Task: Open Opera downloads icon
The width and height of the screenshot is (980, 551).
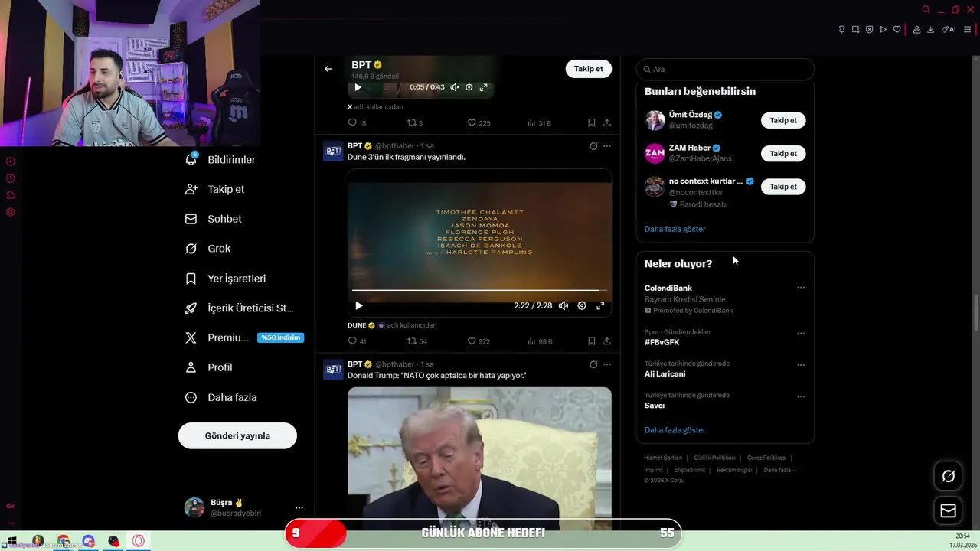Action: point(930,29)
